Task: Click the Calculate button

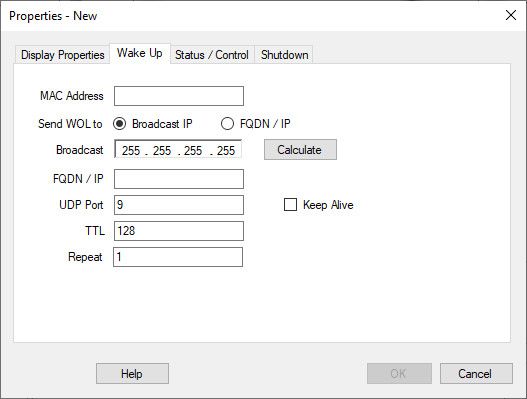Action: [x=300, y=150]
